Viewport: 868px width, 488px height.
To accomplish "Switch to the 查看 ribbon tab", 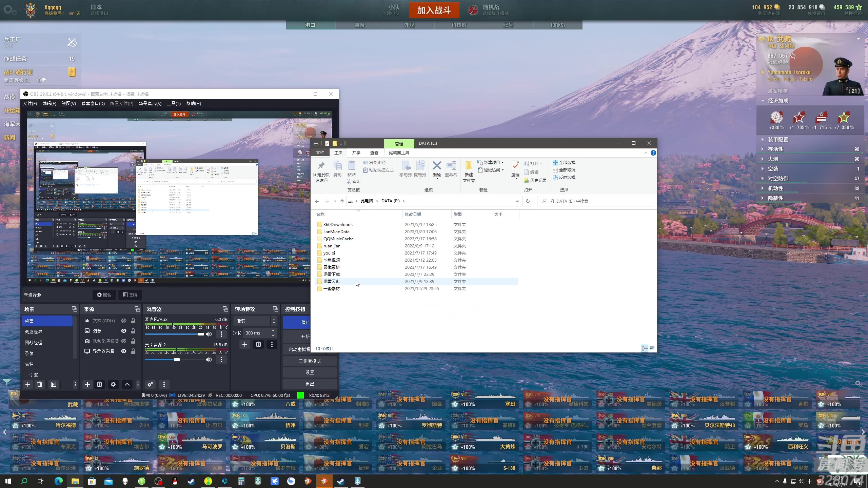I will (374, 153).
